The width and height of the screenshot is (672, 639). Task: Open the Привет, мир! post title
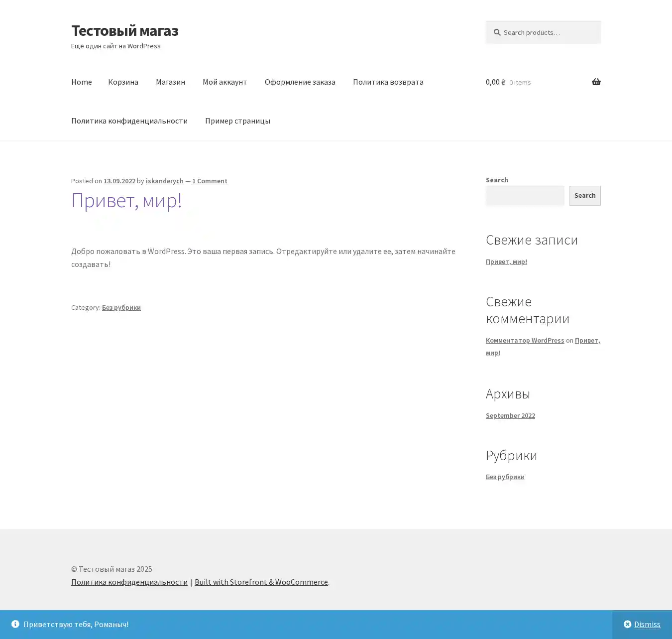(126, 200)
